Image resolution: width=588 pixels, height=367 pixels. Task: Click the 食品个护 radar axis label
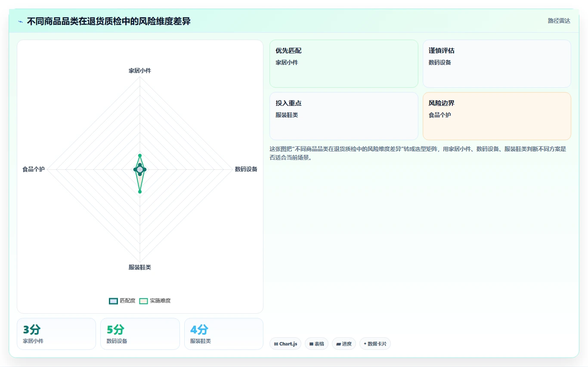point(34,169)
